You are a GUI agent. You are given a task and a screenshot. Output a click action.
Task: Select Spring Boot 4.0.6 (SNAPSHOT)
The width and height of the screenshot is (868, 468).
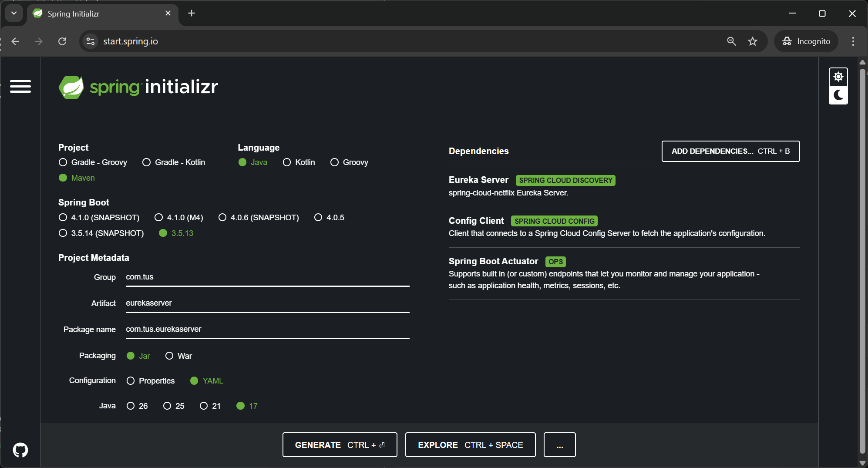[x=259, y=218]
